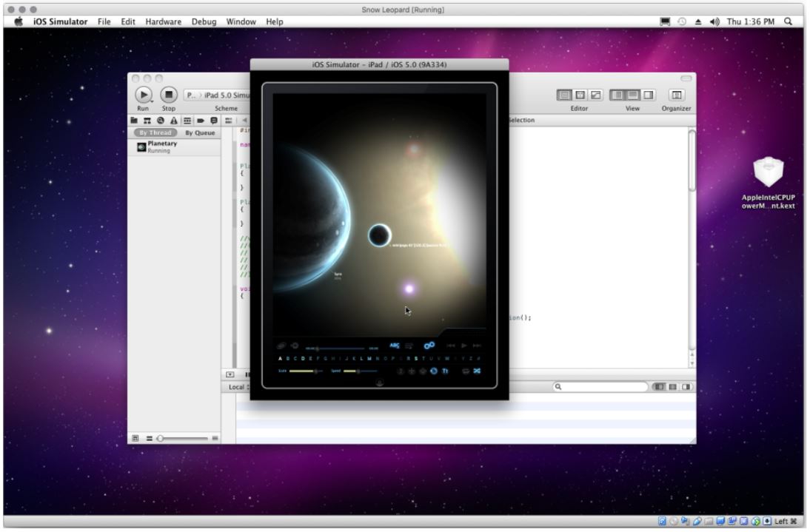Click the playlist lines icon in Planetary
This screenshot has width=810, height=532.
pos(409,346)
